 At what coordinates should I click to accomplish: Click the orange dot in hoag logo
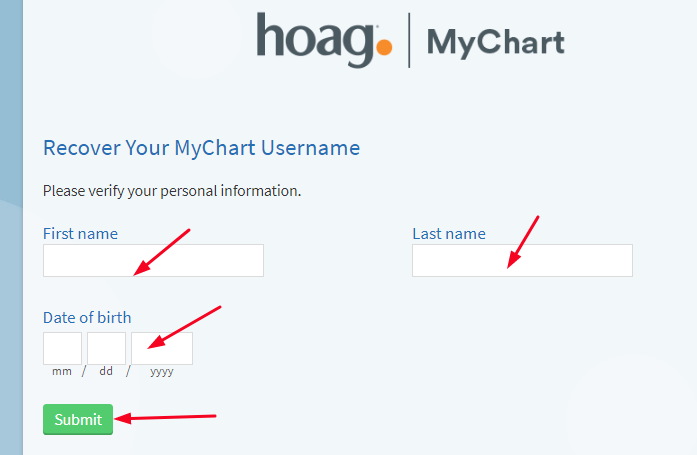click(x=384, y=47)
